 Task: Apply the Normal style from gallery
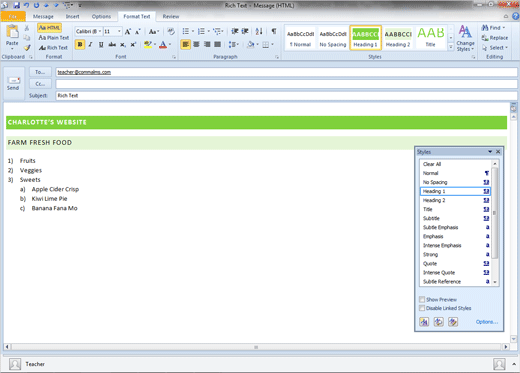300,38
